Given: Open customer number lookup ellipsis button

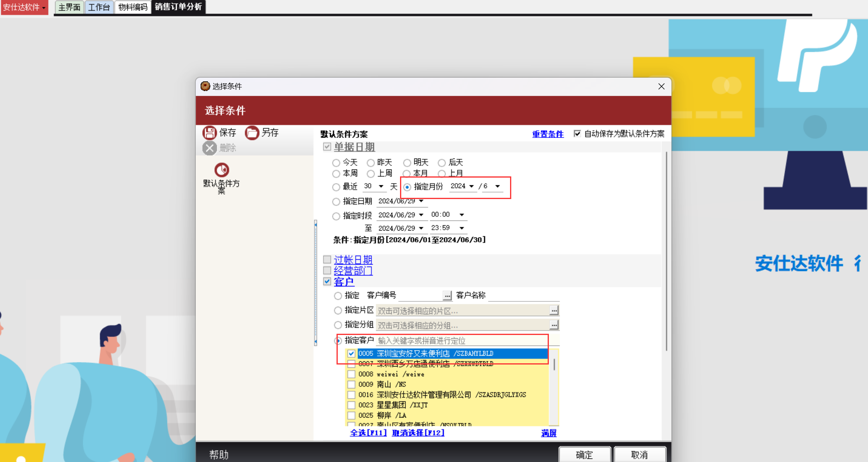Looking at the screenshot, I should (447, 296).
